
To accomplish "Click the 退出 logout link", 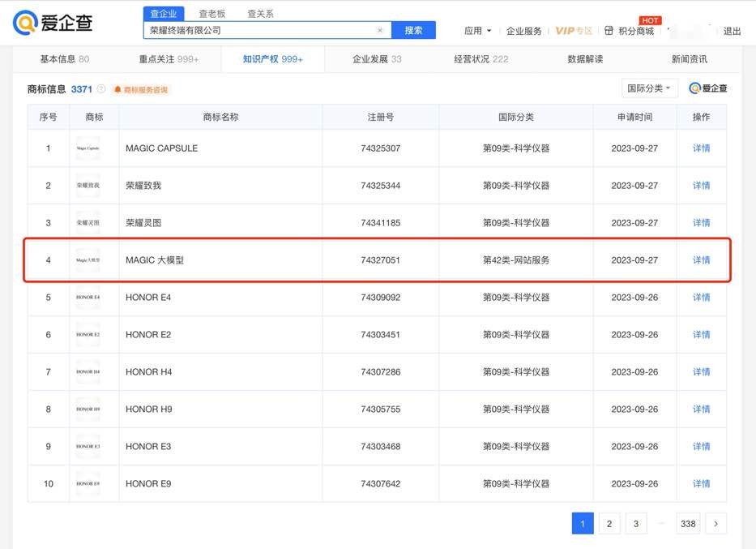I will 732,31.
